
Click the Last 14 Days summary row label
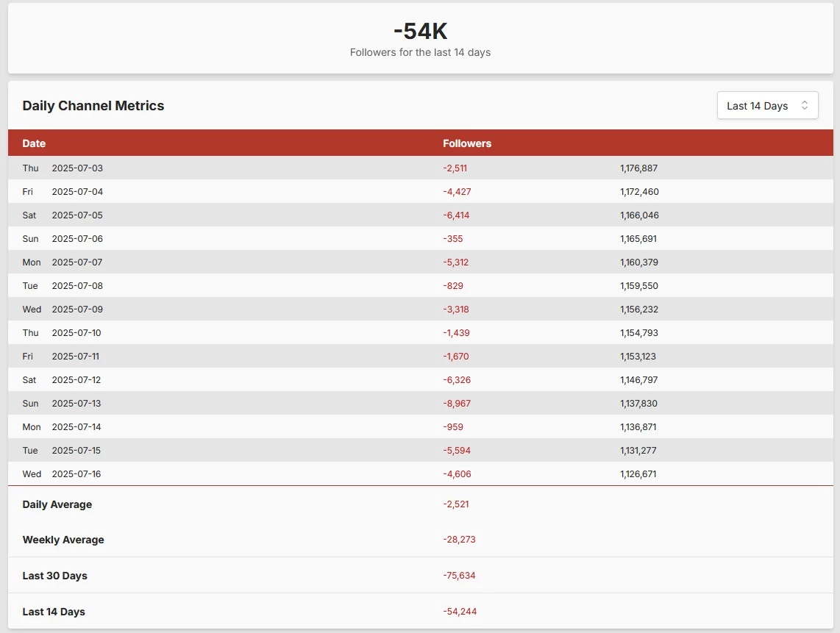54,612
